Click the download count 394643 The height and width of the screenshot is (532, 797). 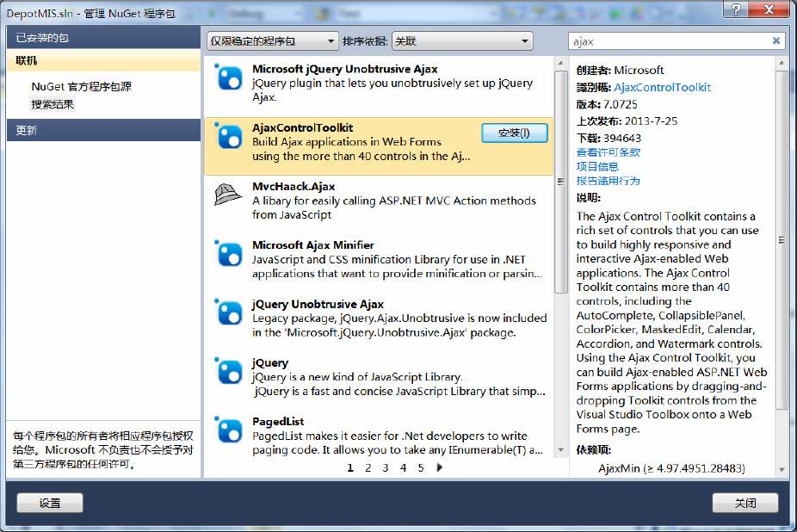click(622, 139)
